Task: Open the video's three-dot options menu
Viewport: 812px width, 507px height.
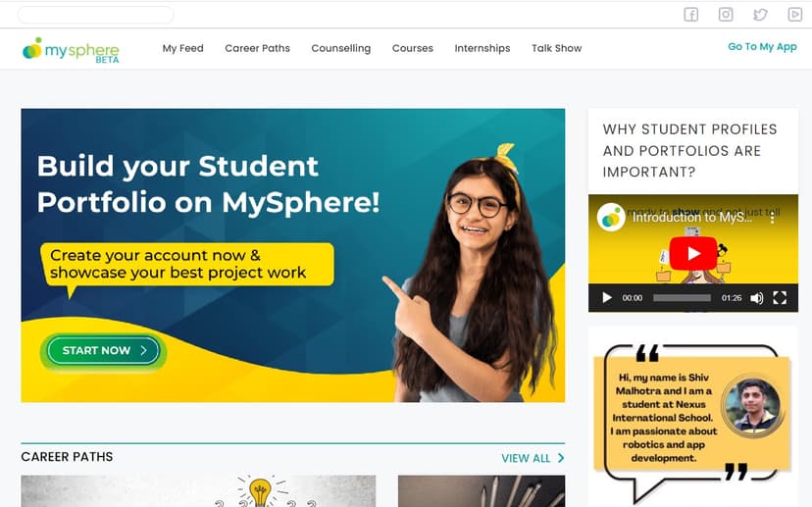Action: [x=772, y=218]
